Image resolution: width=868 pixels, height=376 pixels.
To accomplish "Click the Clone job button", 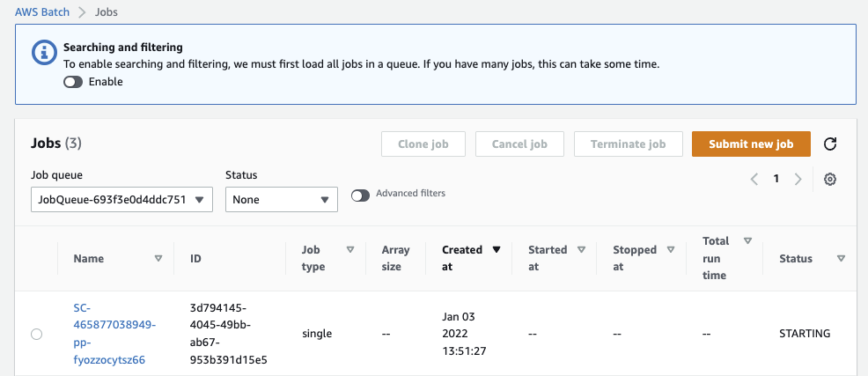I will [424, 144].
